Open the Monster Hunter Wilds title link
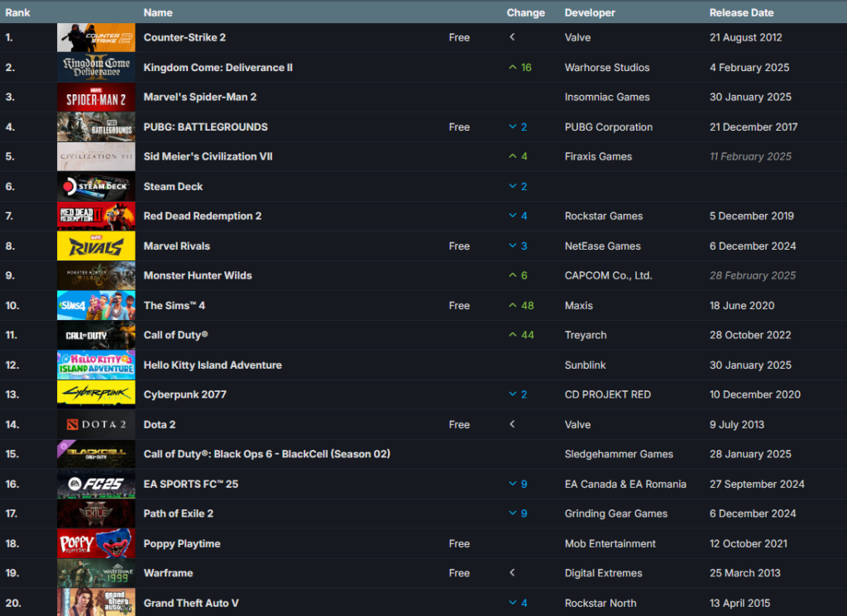The width and height of the screenshot is (847, 616). (x=198, y=275)
